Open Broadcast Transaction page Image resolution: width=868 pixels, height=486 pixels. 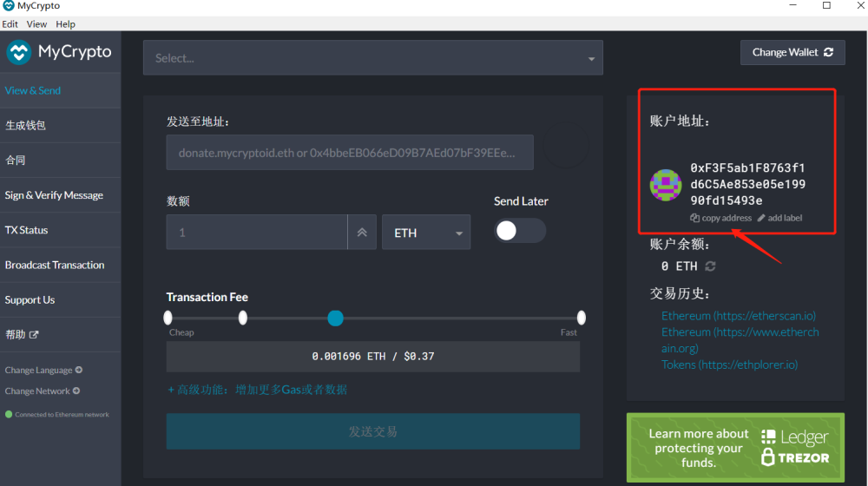(x=61, y=265)
